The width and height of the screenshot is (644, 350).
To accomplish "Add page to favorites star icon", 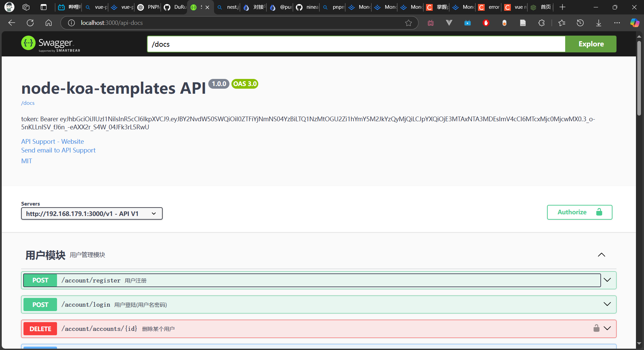I will [408, 23].
